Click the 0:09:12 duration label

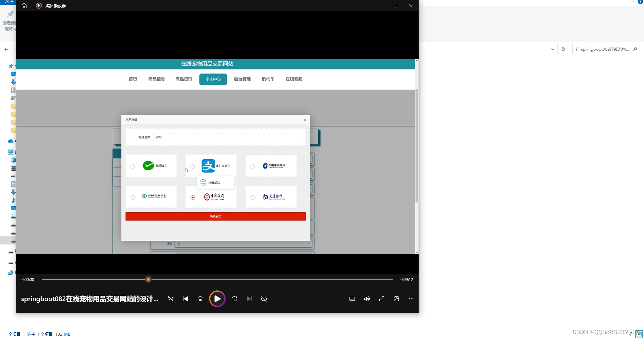coord(407,280)
